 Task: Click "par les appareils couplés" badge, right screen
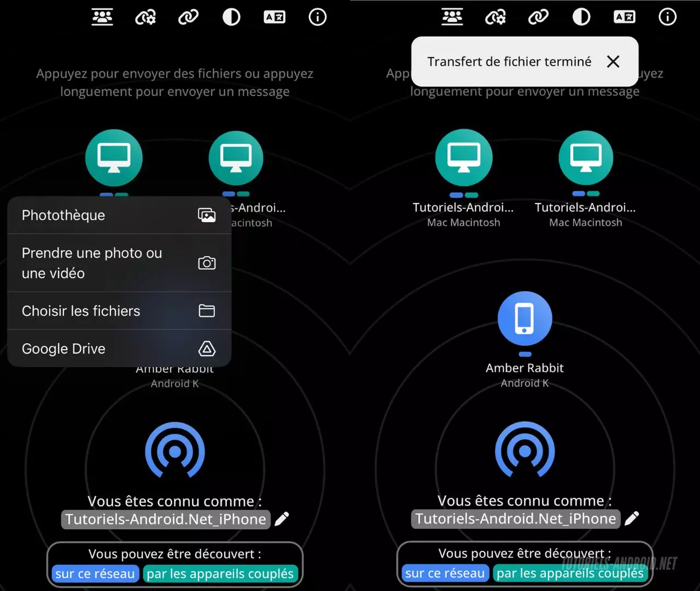(570, 573)
